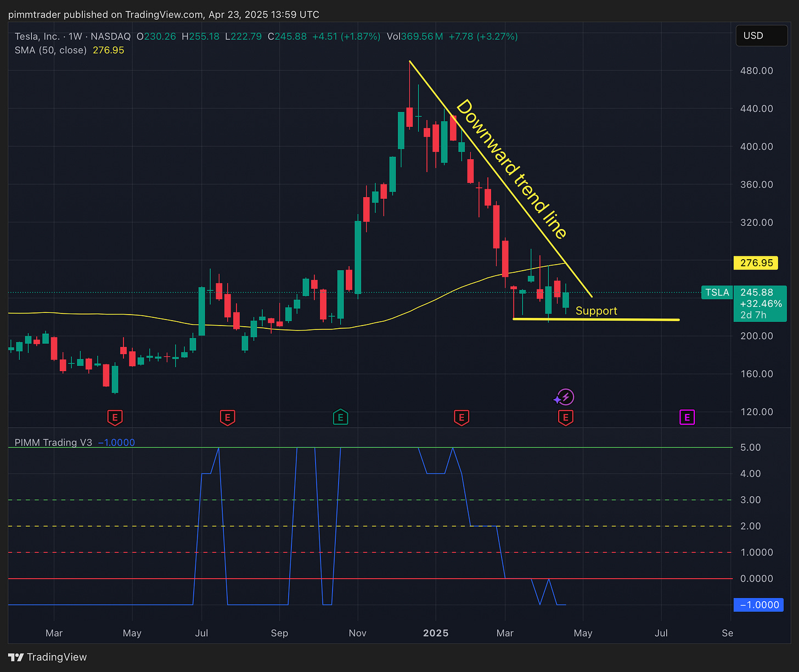This screenshot has height=672, width=799.
Task: Click the yellow 276.95 value beside the SMA legend
Action: pos(109,50)
